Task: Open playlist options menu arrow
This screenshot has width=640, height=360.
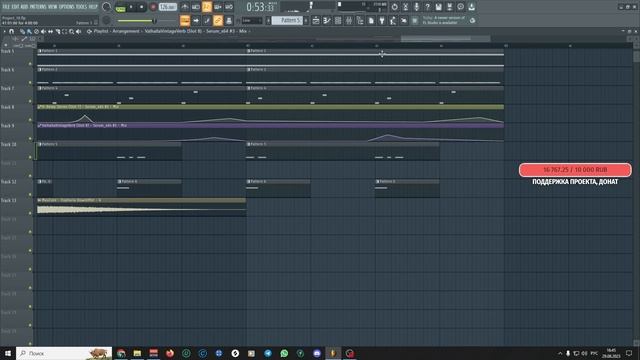Action: (x=4, y=31)
